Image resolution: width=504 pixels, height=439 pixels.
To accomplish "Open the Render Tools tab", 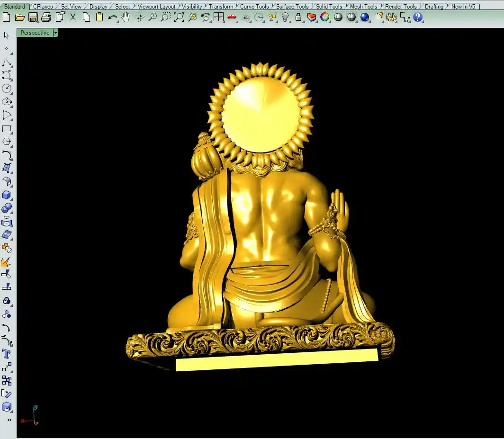I will [x=401, y=7].
